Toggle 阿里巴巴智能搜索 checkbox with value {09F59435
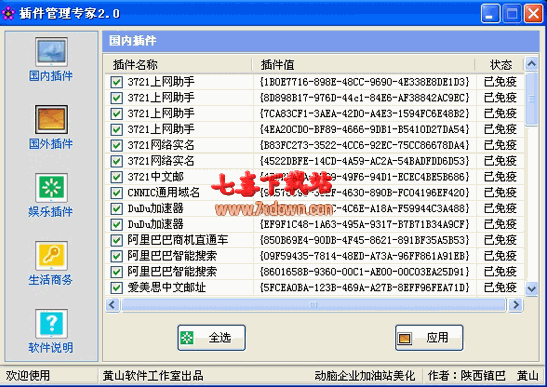 117,256
